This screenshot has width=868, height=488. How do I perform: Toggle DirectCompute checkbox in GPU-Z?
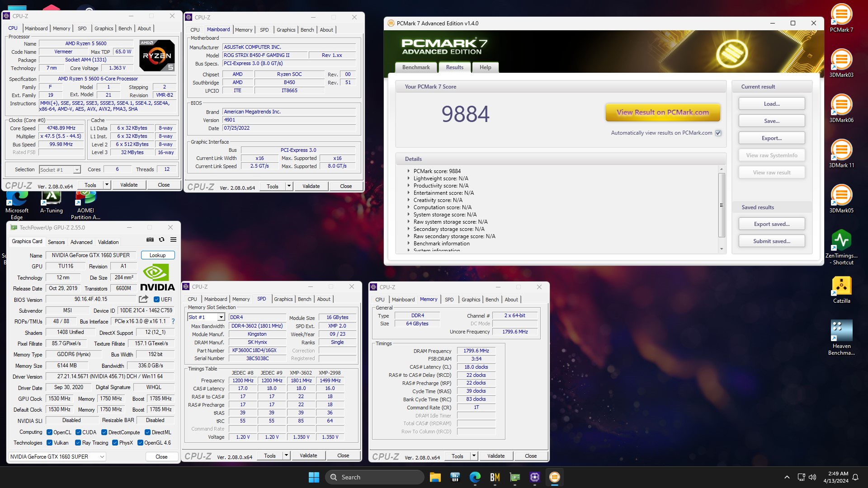pos(104,432)
